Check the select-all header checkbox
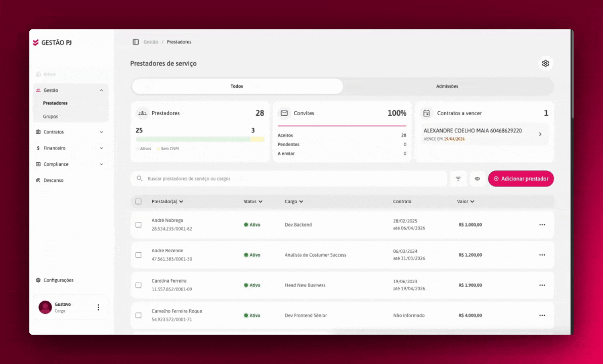Image resolution: width=603 pixels, height=364 pixels. [x=139, y=201]
